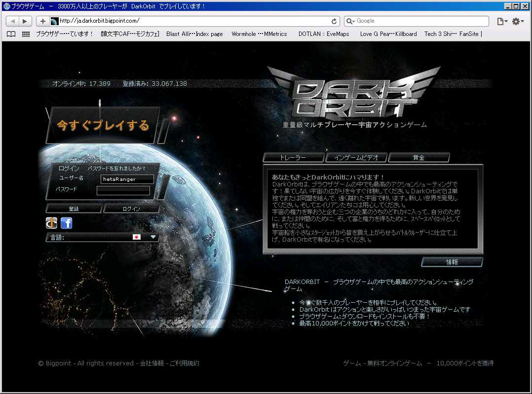The height and width of the screenshot is (394, 532).
Task: Open the 顔文字CAF…モジカフェ bookmark
Action: pos(130,34)
